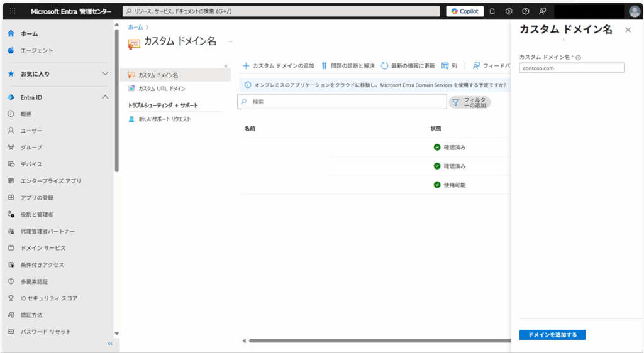The image size is (644, 353).
Task: Click the horizontal scrollbar below the table
Action: click(x=377, y=341)
